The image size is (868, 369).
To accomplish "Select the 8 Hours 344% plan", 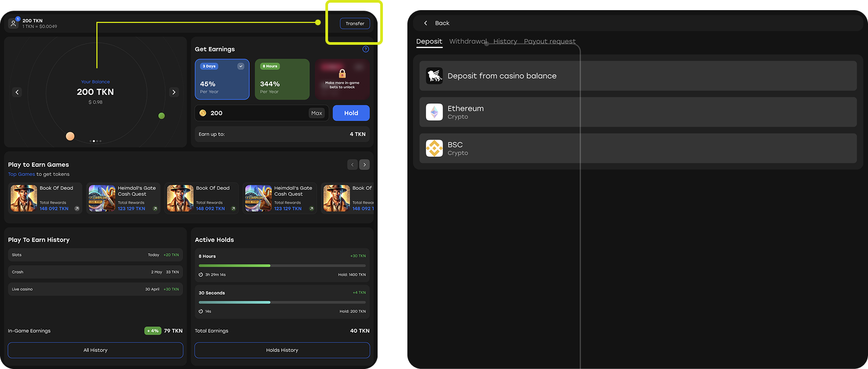I will click(x=282, y=79).
